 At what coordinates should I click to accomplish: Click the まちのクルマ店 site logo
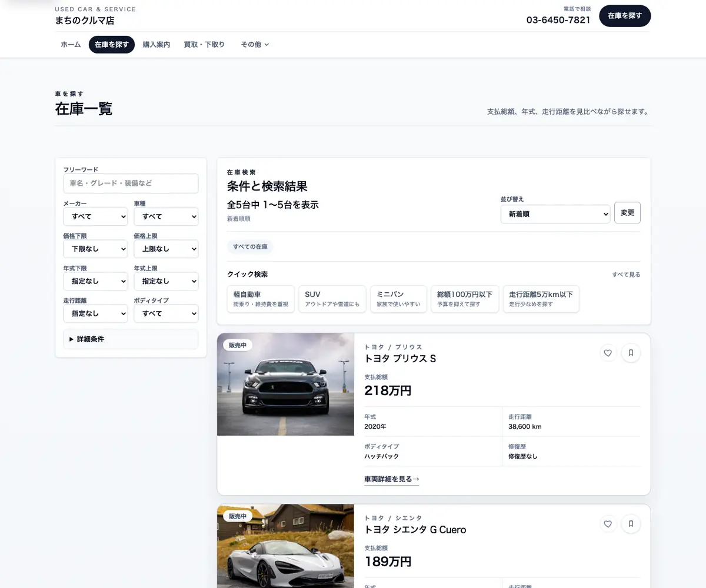(85, 21)
